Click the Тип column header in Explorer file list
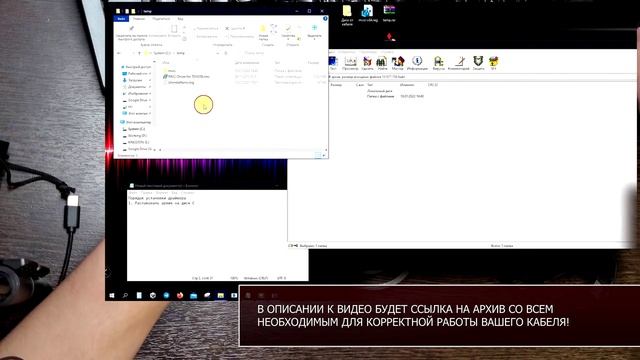Image resolution: width=640 pixels, height=360 pixels. coord(277,63)
